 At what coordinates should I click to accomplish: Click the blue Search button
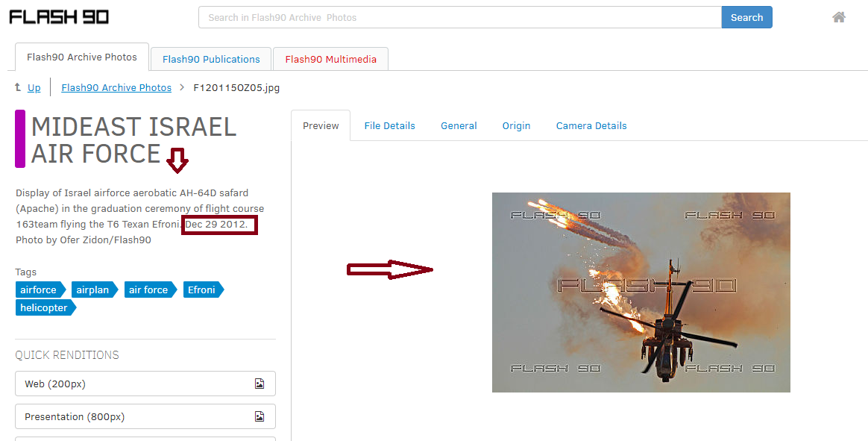(746, 17)
